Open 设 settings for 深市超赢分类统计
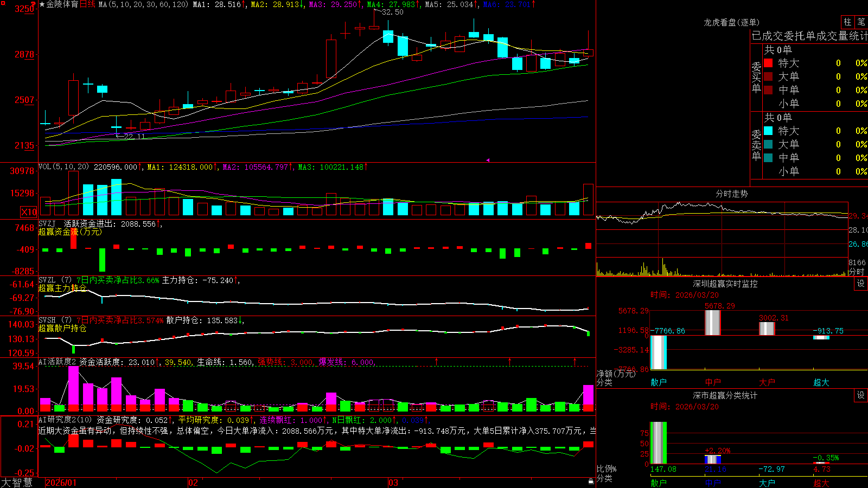Image resolution: width=868 pixels, height=488 pixels. [861, 395]
